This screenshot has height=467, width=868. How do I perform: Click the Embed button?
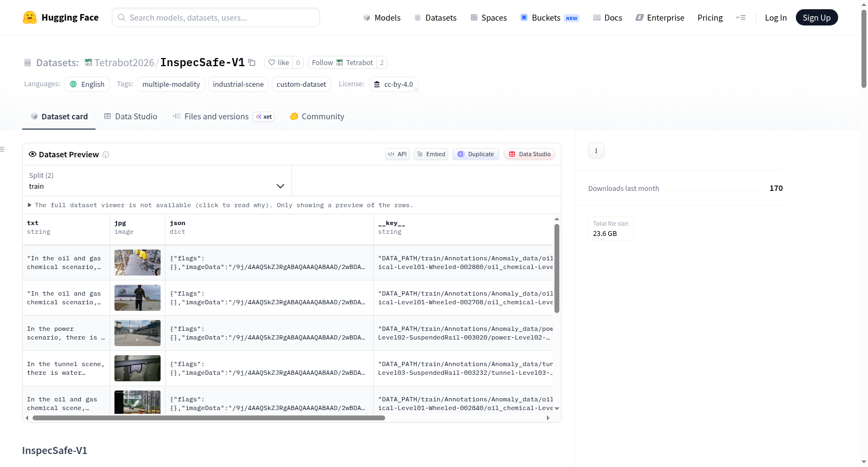pyautogui.click(x=431, y=154)
